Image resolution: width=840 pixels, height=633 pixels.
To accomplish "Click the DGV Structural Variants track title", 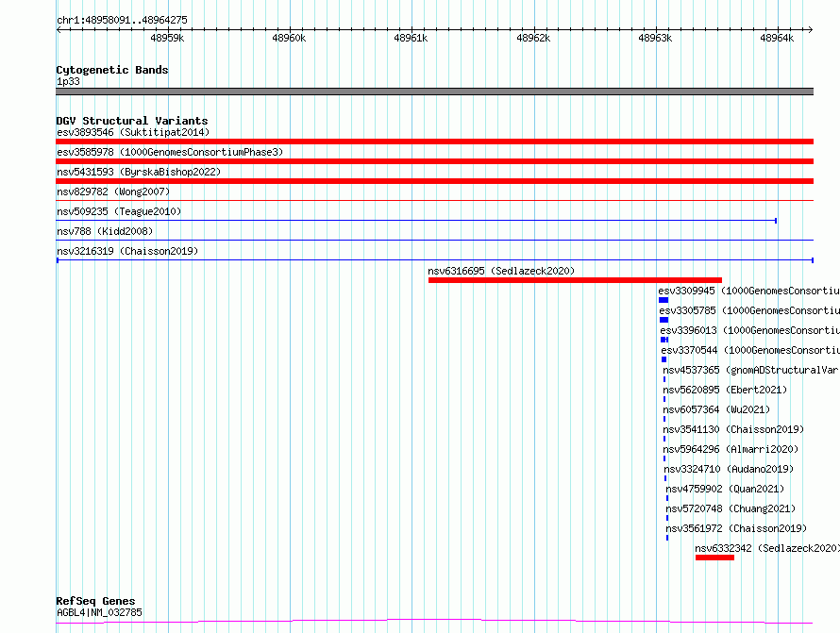I will point(132,121).
